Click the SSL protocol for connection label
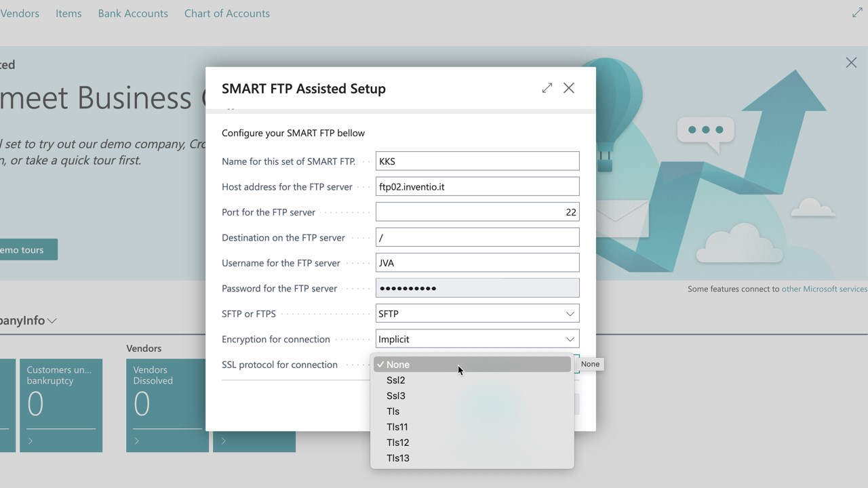 (279, 365)
